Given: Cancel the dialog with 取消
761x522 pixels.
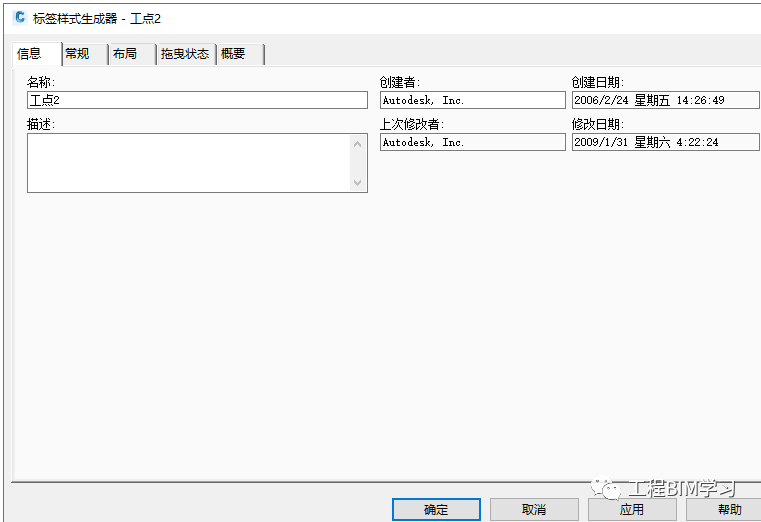Looking at the screenshot, I should pyautogui.click(x=534, y=509).
